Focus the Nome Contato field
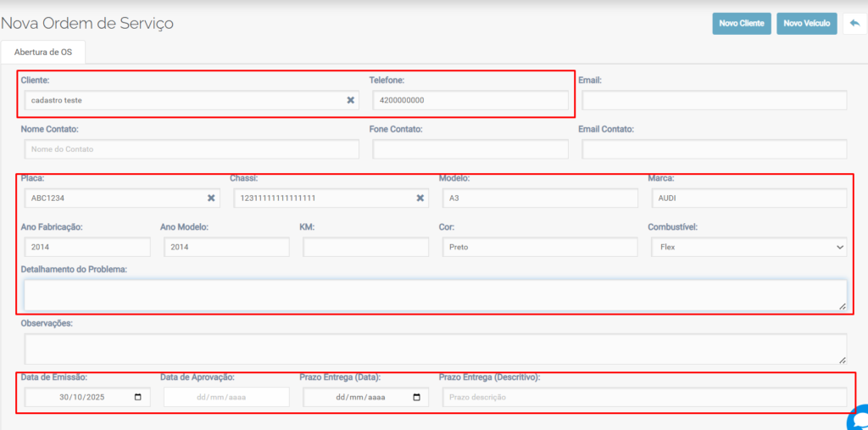This screenshot has height=430, width=868. [192, 149]
